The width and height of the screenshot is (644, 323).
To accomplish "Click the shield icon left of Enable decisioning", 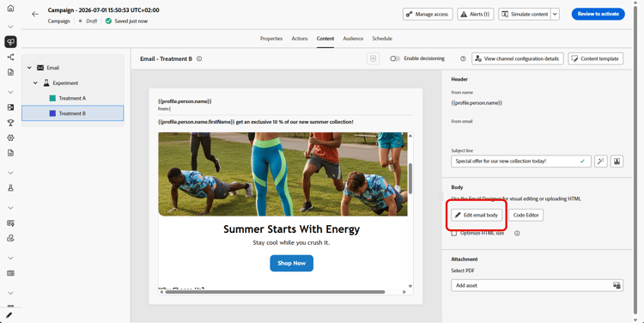I will tap(373, 58).
